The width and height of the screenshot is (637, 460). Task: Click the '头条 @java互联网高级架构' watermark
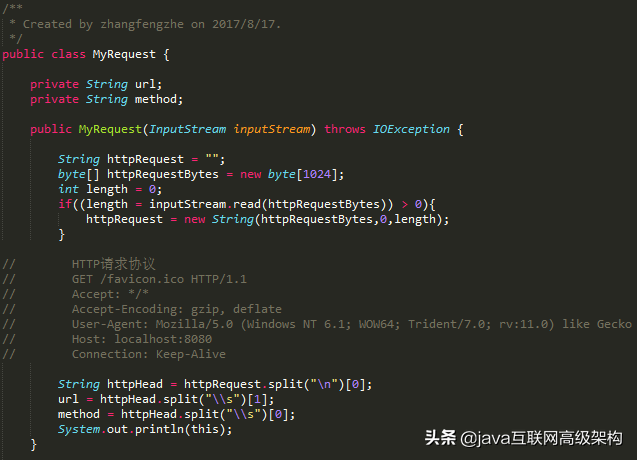[x=523, y=438]
